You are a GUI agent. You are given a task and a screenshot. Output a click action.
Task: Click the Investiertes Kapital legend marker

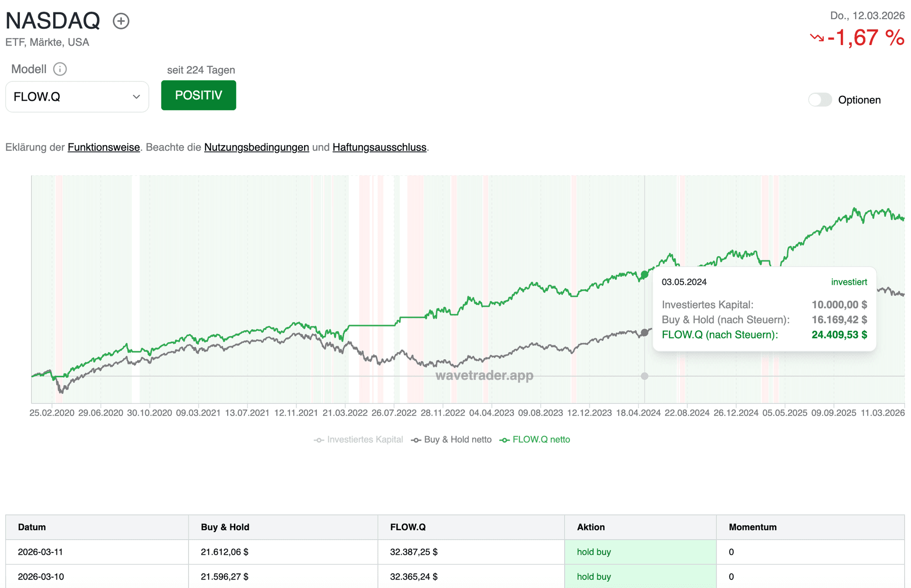point(318,439)
